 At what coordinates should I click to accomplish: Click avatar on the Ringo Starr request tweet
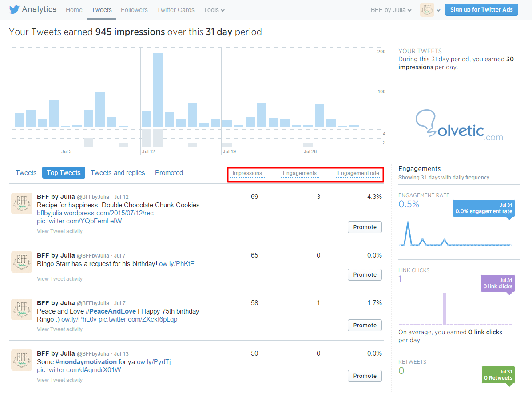tap(22, 262)
